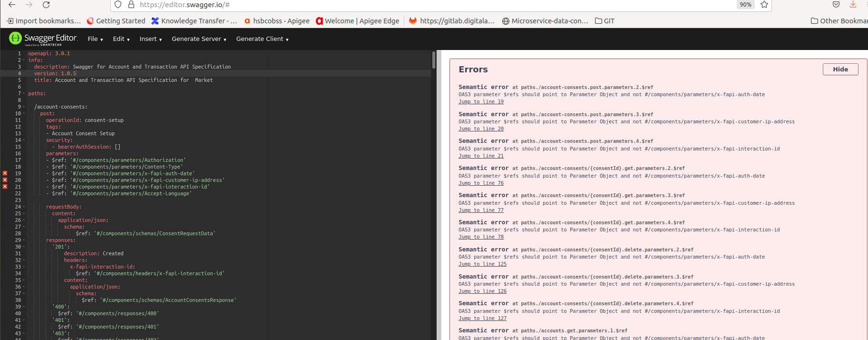Open the gitlab.digitala bookmark
868x340 pixels.
[452, 21]
